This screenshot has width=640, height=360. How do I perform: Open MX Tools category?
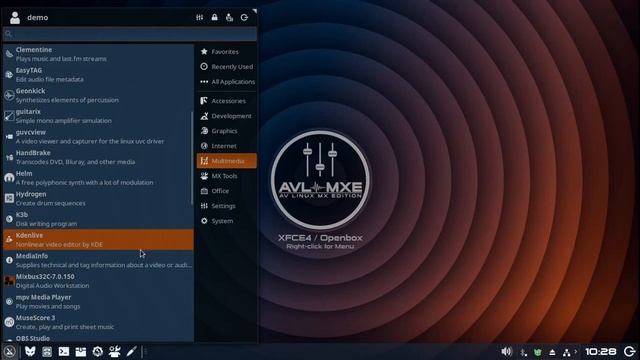click(227, 176)
